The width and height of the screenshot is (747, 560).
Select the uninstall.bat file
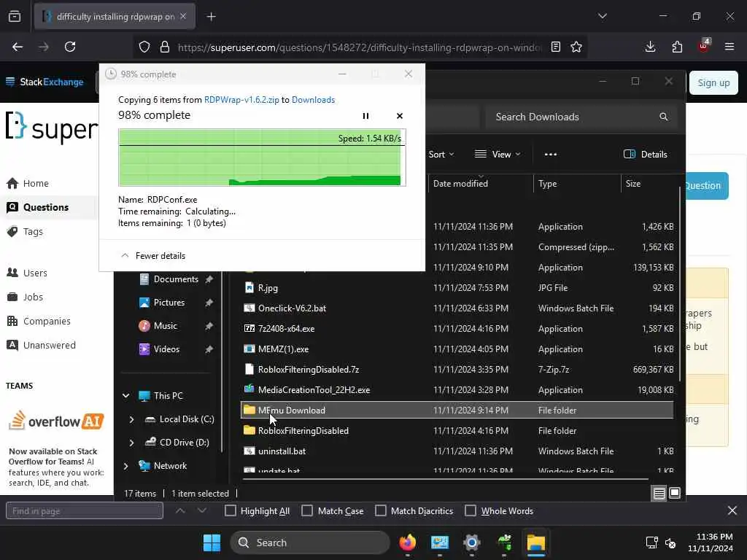(457, 451)
